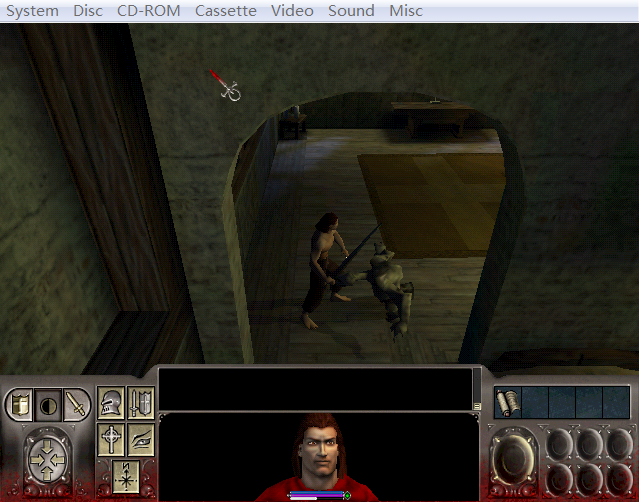Open the ankh disciplines icon
Image resolution: width=639 pixels, height=502 pixels.
tap(111, 439)
